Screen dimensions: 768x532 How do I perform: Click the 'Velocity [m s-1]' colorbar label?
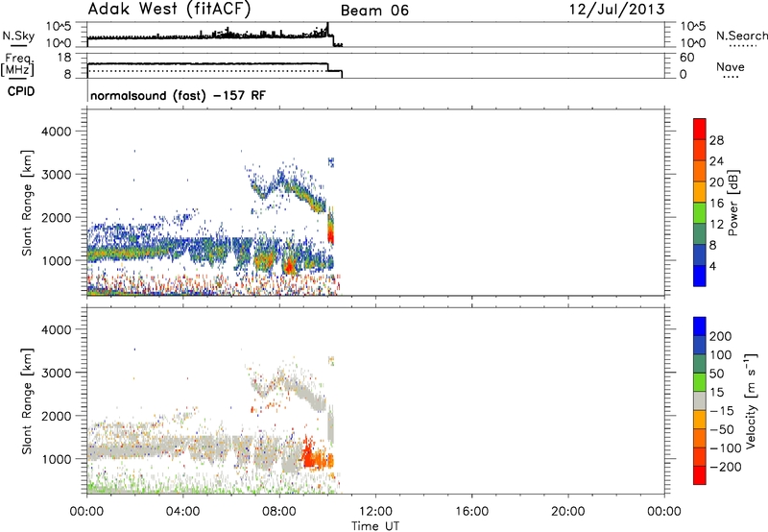[751, 401]
